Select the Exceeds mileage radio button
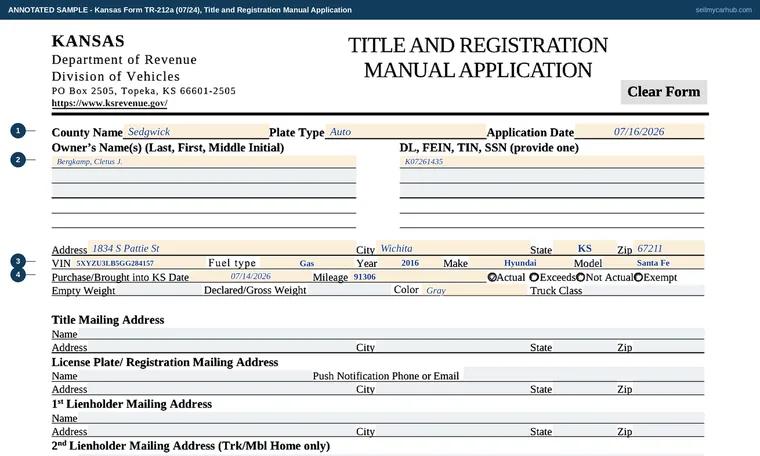The image size is (760, 456). click(534, 277)
